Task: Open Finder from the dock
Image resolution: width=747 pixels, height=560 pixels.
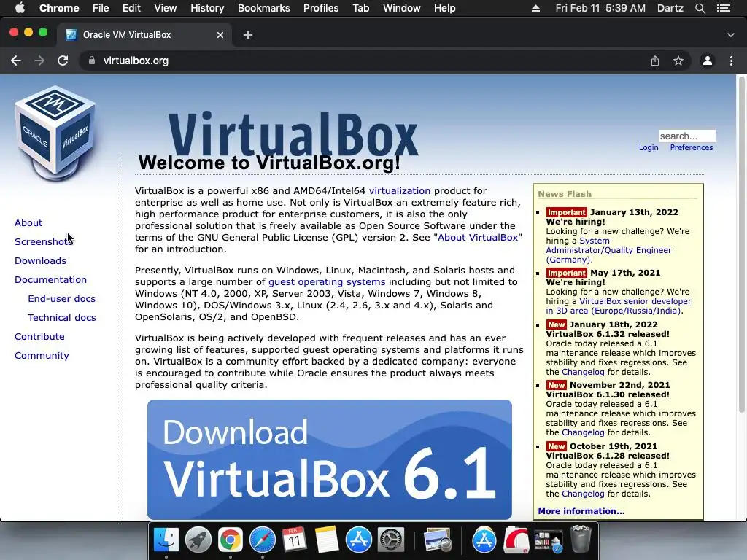Action: (x=166, y=540)
